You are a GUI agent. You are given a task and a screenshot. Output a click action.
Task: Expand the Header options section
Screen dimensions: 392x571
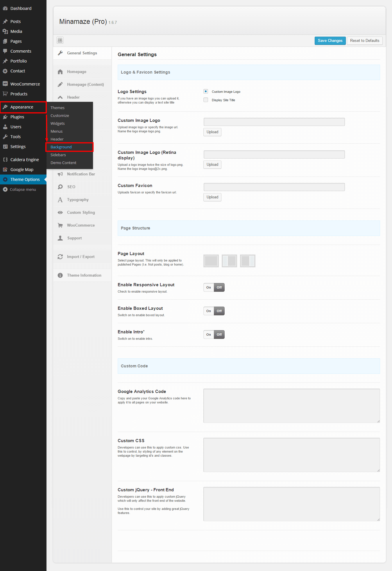73,97
